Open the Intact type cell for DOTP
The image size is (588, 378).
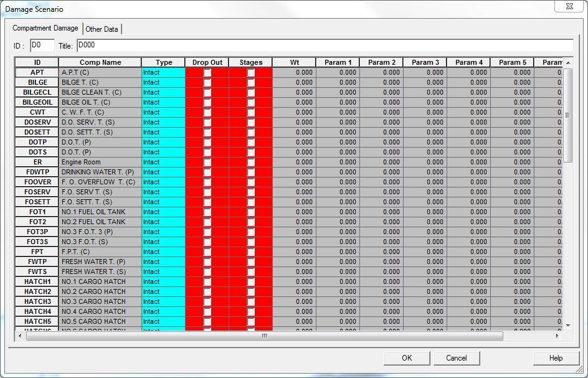(163, 142)
